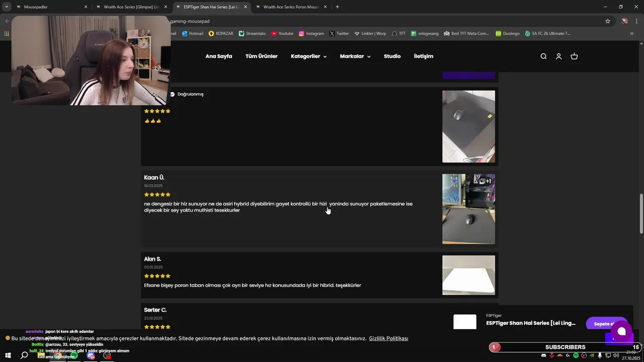The height and width of the screenshot is (362, 644).
Task: Close the Wraith Ace Series [Glimpse] tab
Action: [x=166, y=7]
